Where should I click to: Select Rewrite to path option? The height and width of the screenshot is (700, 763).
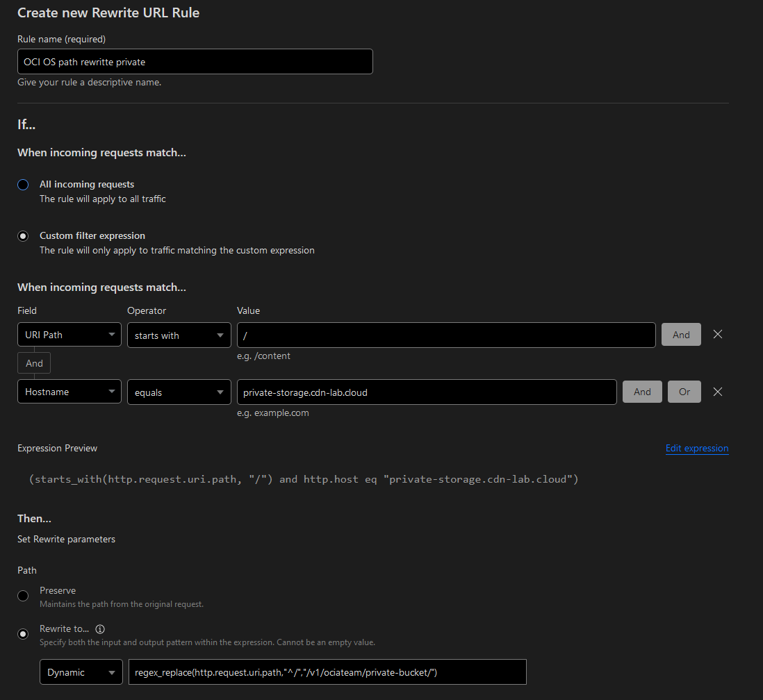coord(23,634)
